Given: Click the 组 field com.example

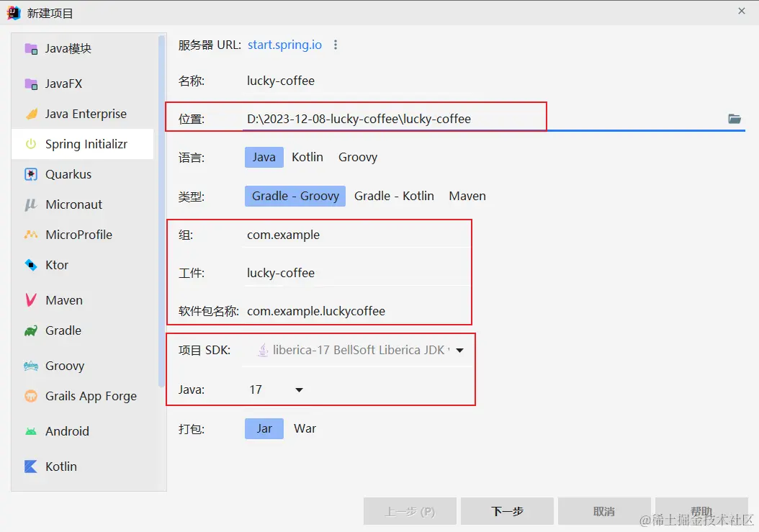Looking at the screenshot, I should pyautogui.click(x=357, y=235).
